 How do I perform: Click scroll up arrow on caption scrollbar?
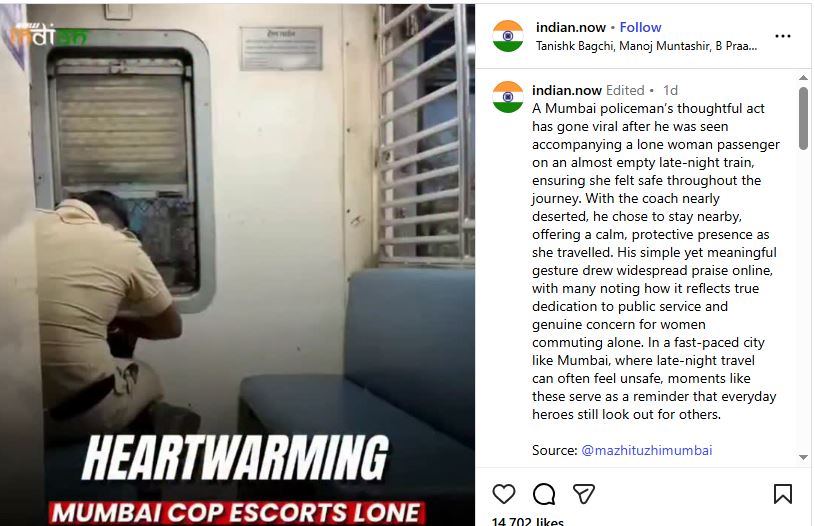coord(803,77)
